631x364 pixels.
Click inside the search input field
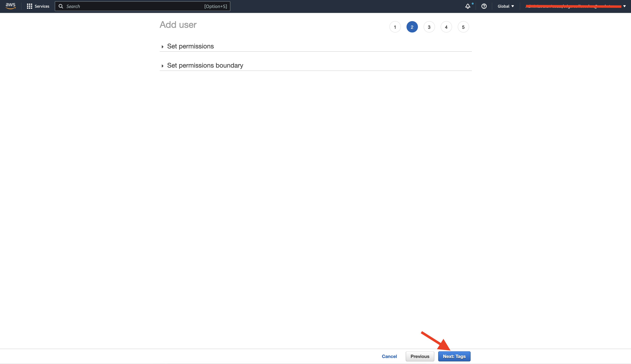[125, 6]
